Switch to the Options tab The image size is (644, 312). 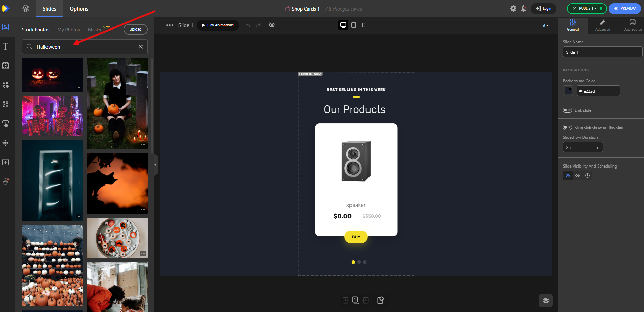pyautogui.click(x=79, y=8)
